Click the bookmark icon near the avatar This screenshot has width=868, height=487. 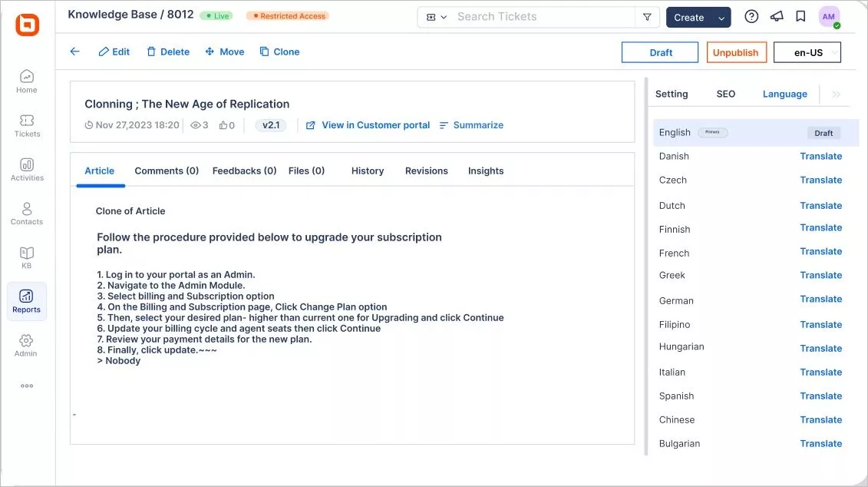tap(800, 16)
